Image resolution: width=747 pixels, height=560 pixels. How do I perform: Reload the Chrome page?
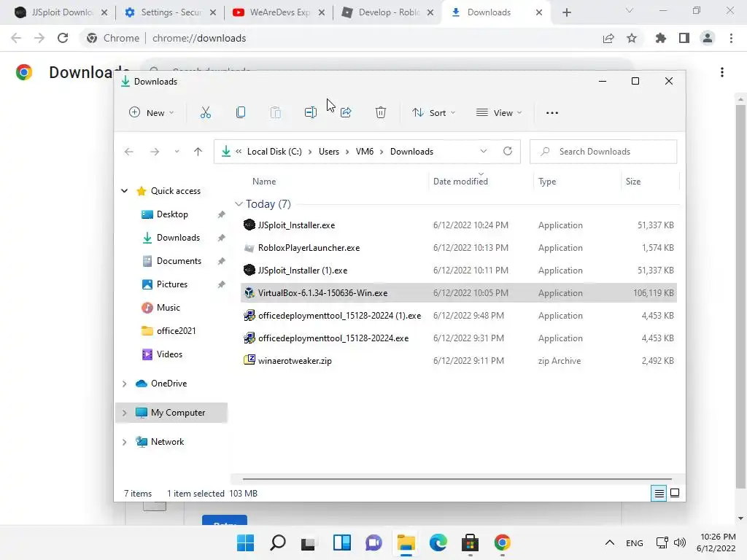coord(63,38)
